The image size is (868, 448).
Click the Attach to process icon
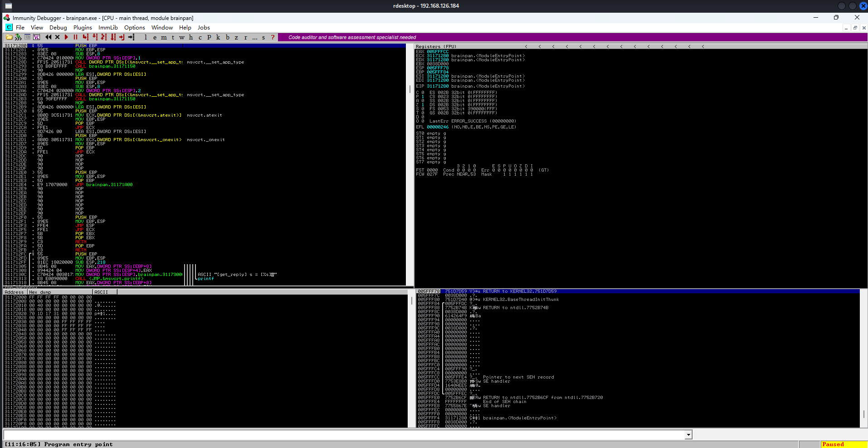coord(18,37)
